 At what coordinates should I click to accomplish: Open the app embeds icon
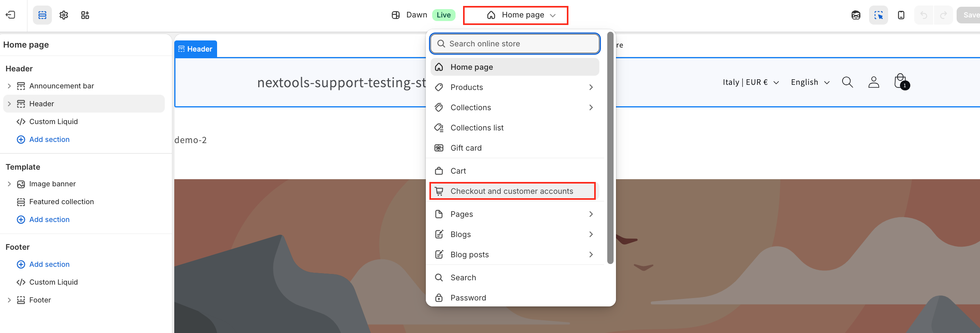coord(85,15)
